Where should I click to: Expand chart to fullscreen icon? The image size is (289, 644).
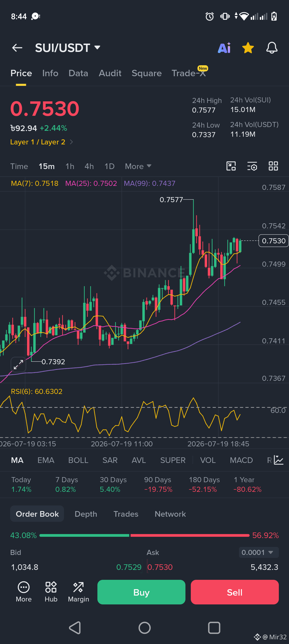tap(18, 364)
